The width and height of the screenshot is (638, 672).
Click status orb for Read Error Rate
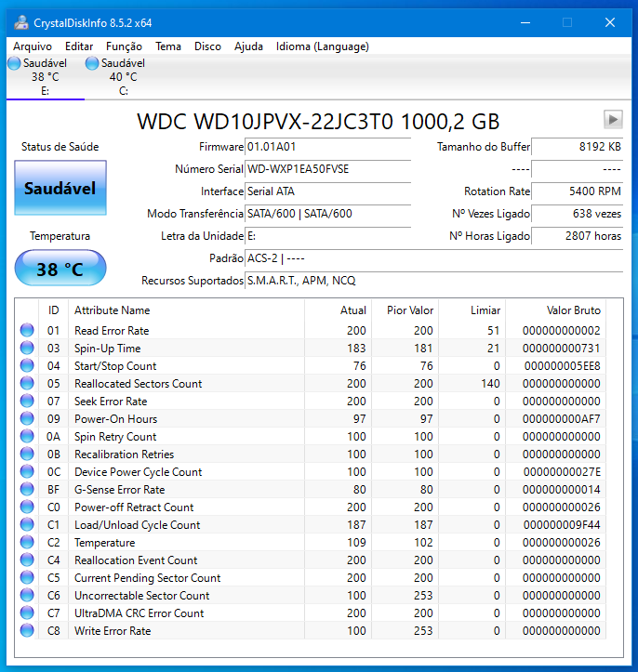click(x=27, y=331)
